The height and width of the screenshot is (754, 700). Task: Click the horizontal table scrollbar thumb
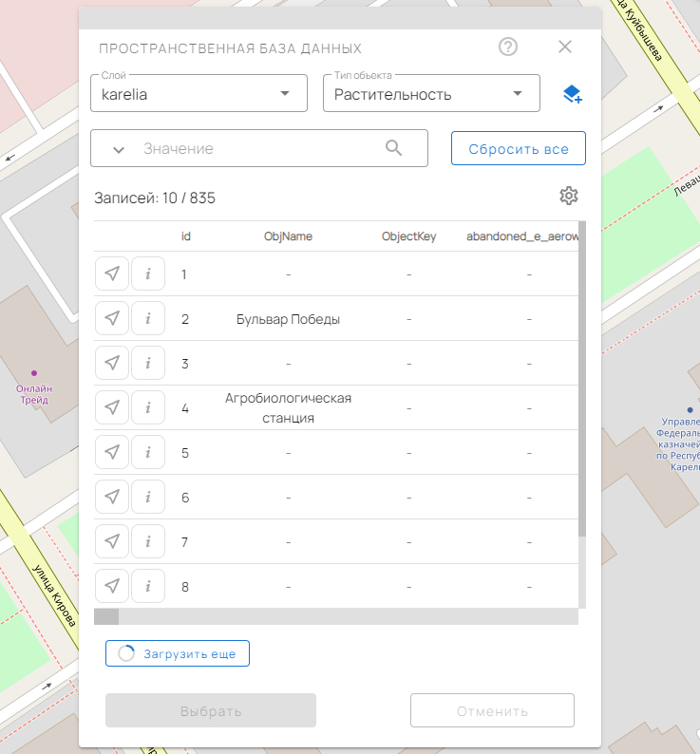click(106, 616)
